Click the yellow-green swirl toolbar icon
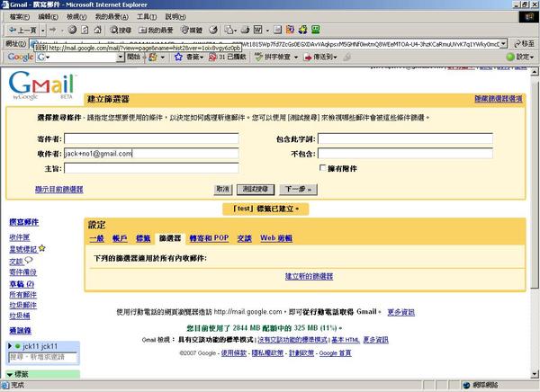 [302, 30]
